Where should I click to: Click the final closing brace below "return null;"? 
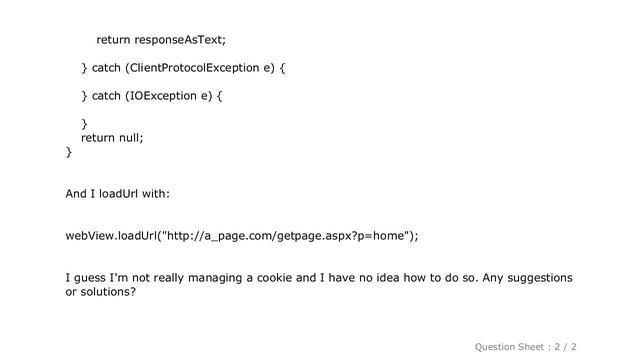coord(69,152)
